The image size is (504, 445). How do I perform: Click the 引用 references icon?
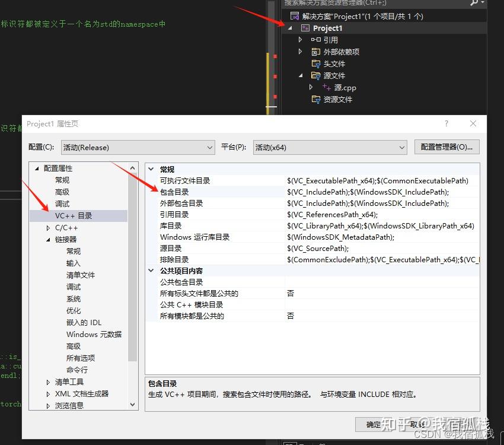point(315,40)
